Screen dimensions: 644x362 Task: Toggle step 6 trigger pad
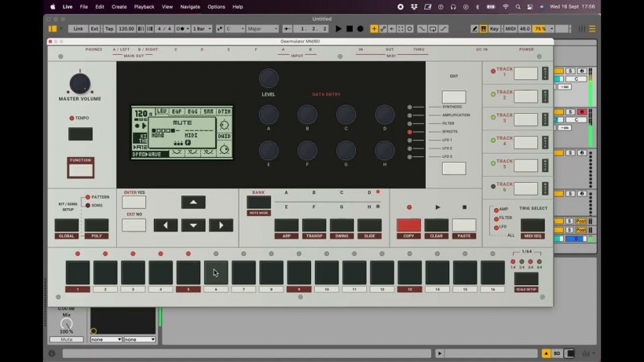[x=216, y=272]
